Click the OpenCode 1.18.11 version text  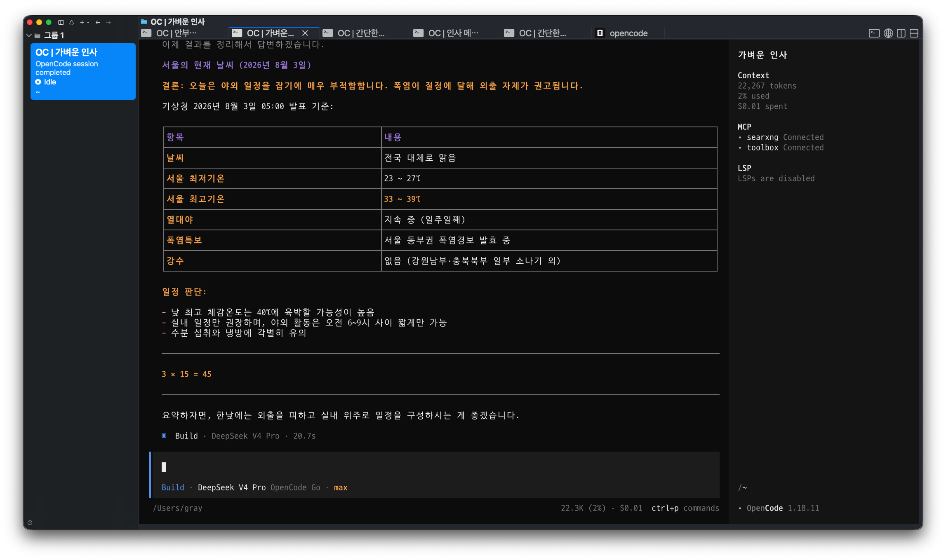[x=782, y=508]
